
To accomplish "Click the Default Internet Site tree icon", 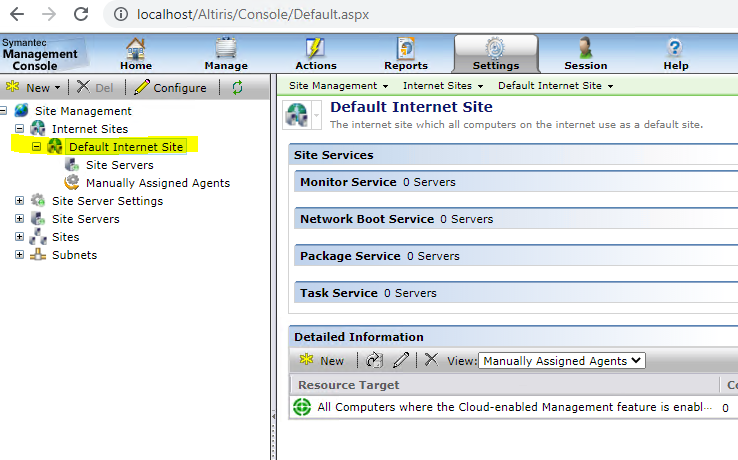I will pyautogui.click(x=55, y=146).
